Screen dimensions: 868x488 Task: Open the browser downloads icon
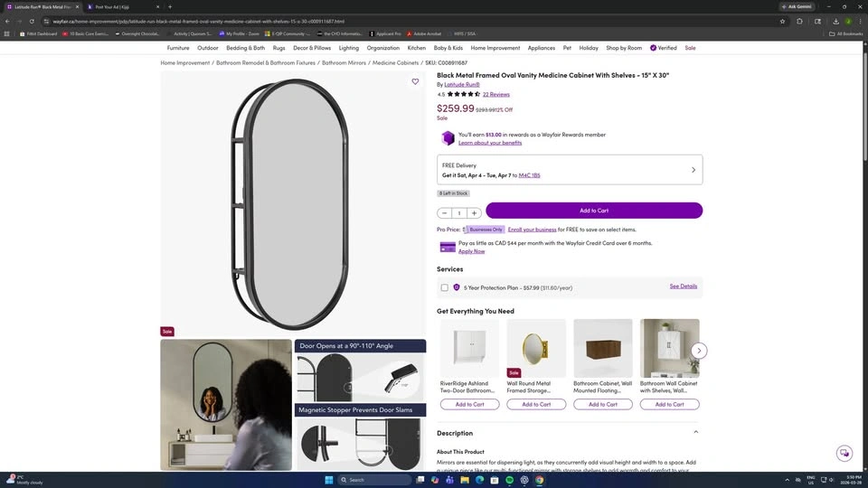click(835, 21)
